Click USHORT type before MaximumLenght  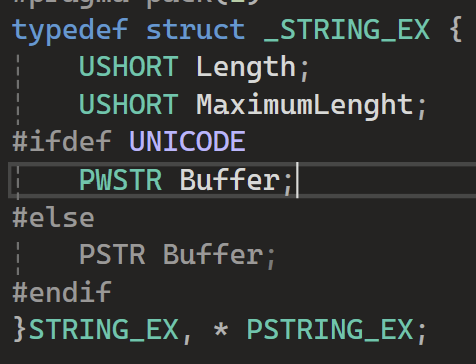click(x=129, y=104)
